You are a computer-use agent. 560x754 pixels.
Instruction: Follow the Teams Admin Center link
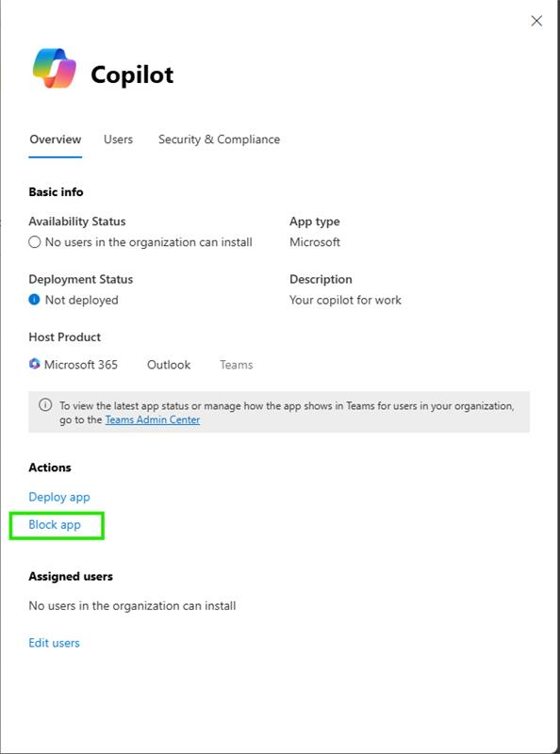pyautogui.click(x=153, y=419)
